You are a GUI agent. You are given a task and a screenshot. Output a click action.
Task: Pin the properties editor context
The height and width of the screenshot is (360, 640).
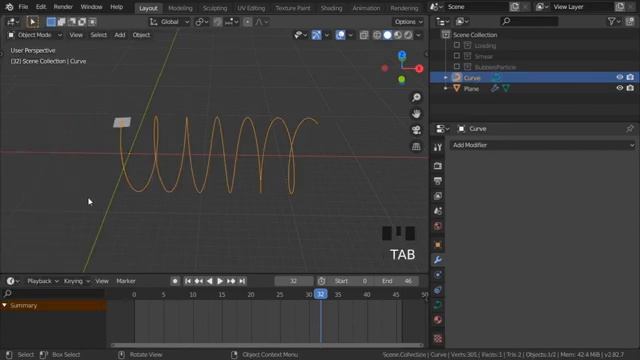(630, 129)
